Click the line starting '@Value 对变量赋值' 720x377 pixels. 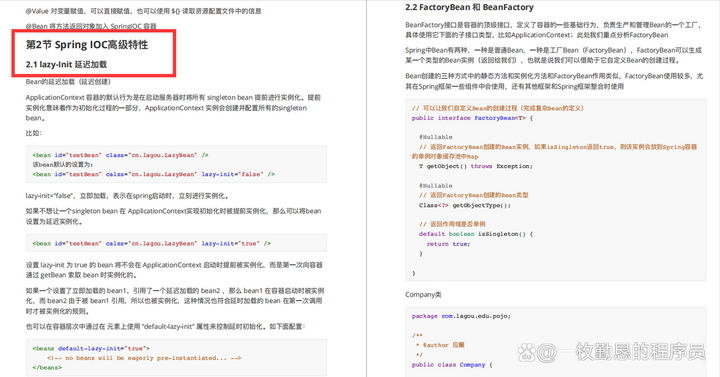coord(143,11)
